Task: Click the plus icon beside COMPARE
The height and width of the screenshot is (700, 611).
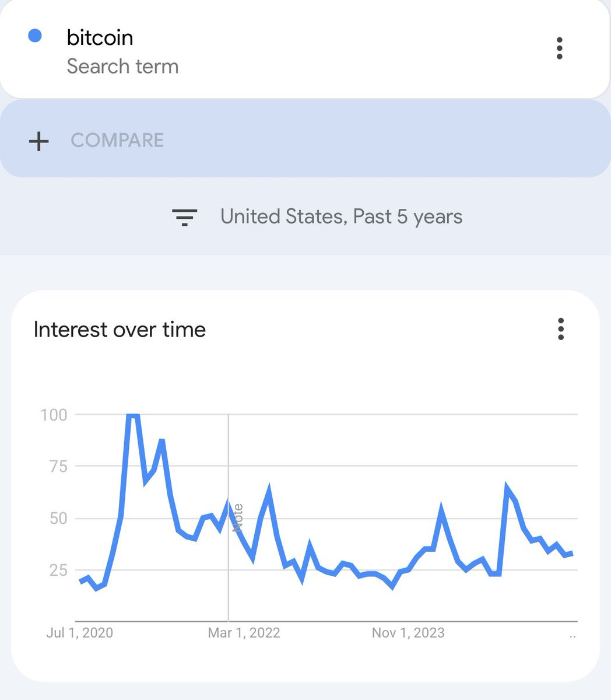Action: (x=39, y=141)
